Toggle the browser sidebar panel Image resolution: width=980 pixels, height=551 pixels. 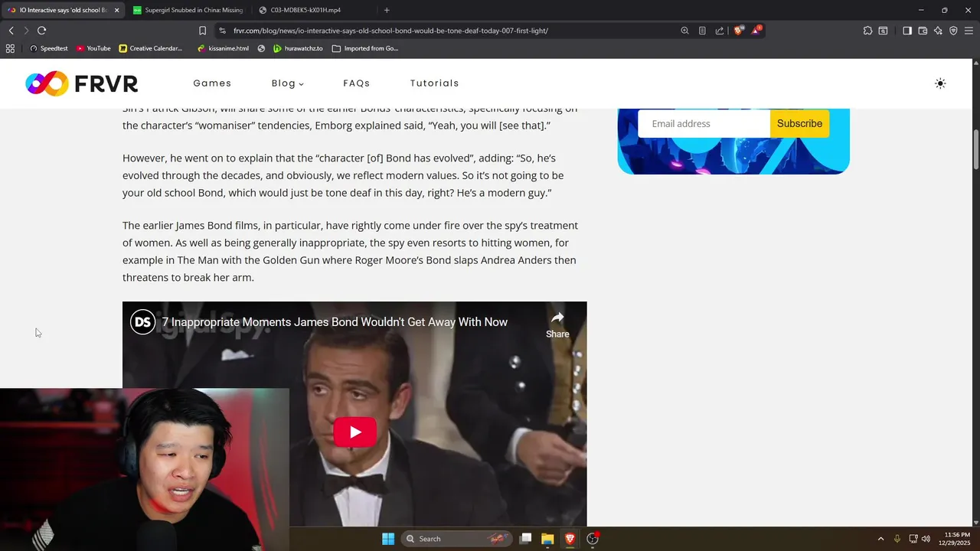[x=907, y=31]
